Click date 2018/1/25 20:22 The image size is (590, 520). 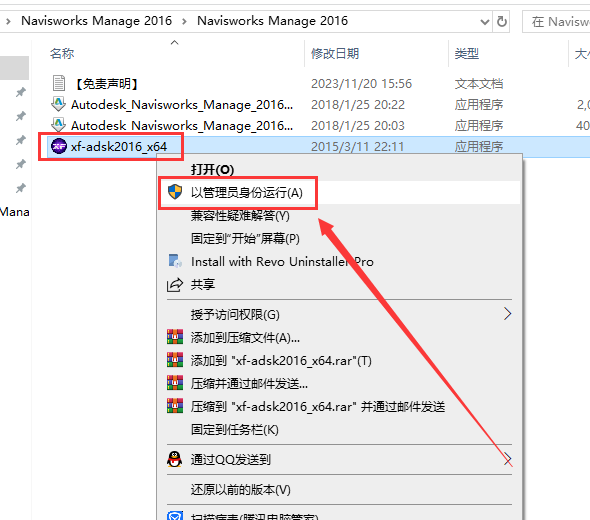pyautogui.click(x=358, y=105)
